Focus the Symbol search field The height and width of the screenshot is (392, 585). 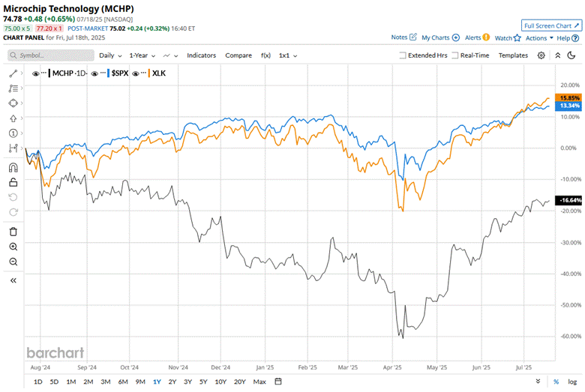point(51,55)
